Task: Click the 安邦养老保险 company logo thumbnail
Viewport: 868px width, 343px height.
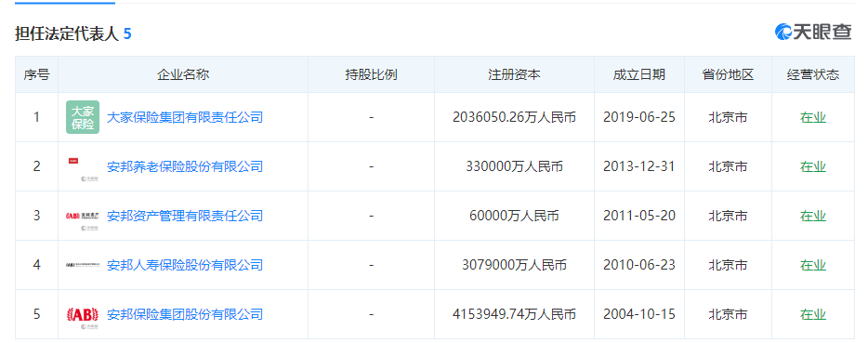Action: point(83,166)
